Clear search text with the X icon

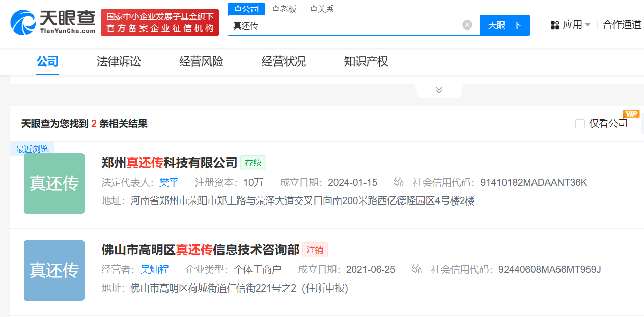click(x=466, y=24)
